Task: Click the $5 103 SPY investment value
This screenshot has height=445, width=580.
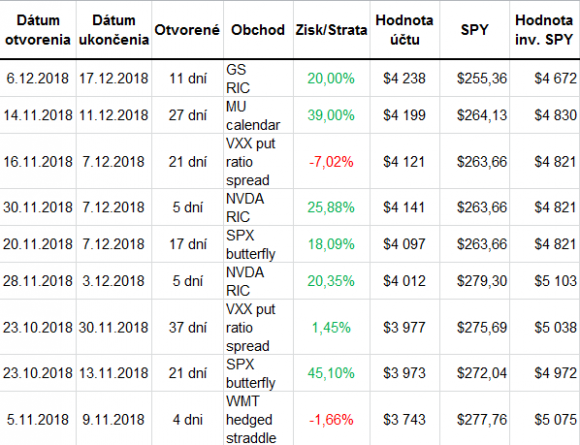Action: pos(555,281)
